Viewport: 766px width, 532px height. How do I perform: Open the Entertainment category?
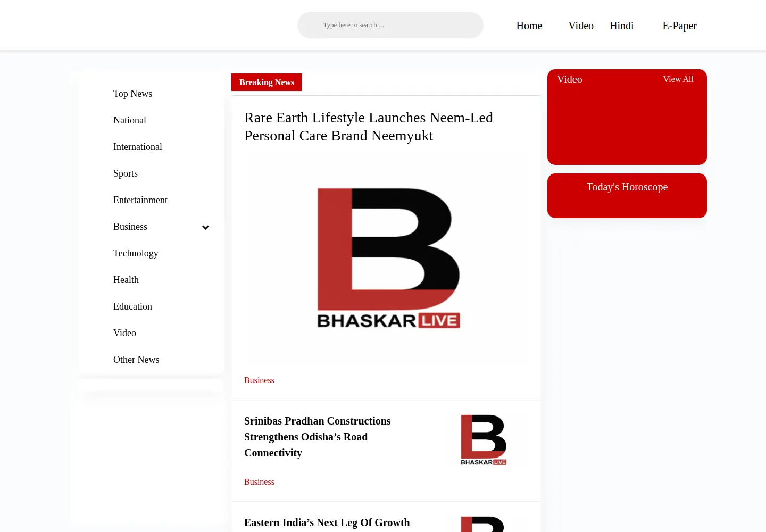click(140, 200)
